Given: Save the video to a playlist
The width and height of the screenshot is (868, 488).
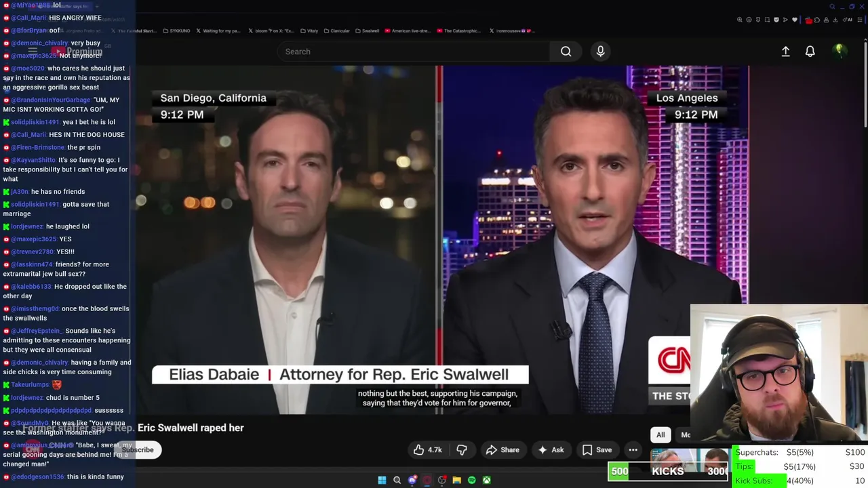Looking at the screenshot, I should (597, 450).
